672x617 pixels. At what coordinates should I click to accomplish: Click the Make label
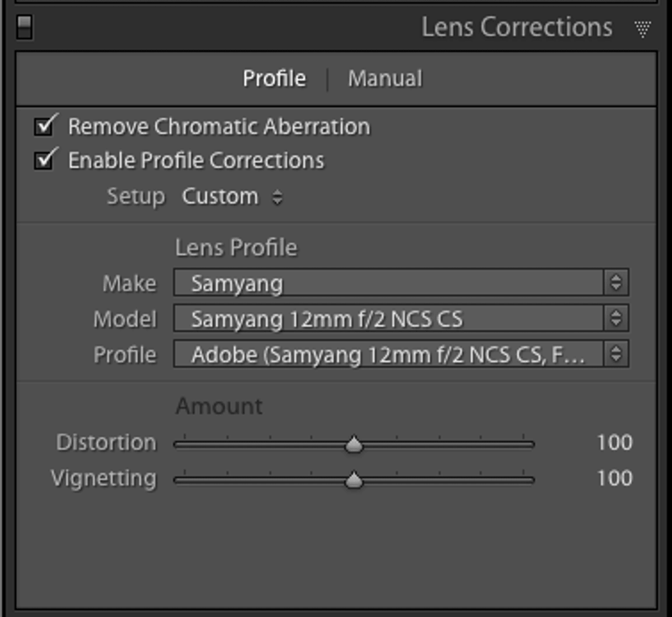click(129, 284)
